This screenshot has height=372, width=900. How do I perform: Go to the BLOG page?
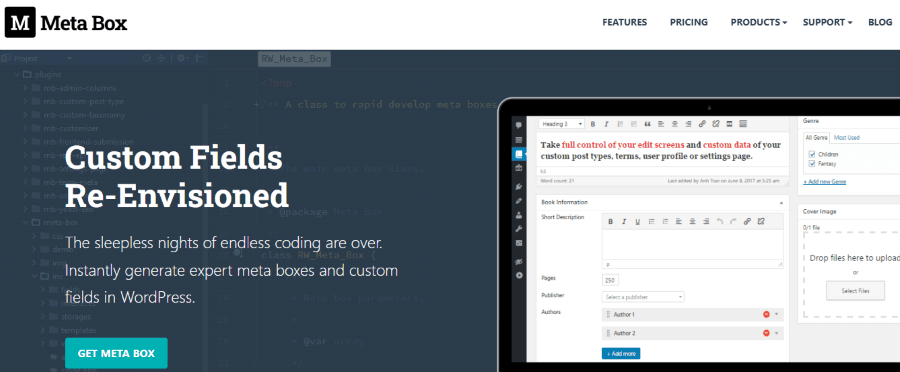pos(880,22)
